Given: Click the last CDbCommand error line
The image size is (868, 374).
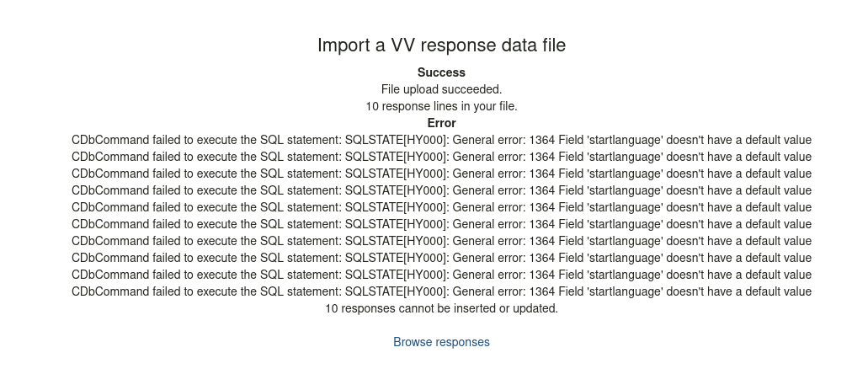Looking at the screenshot, I should [441, 291].
